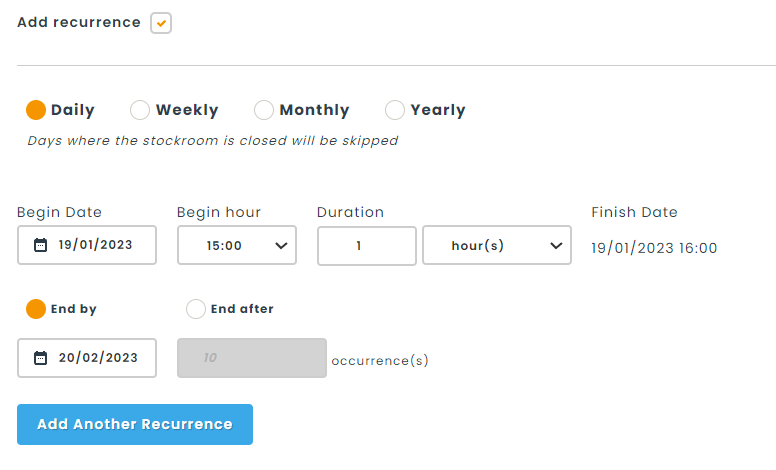Enable the End after radio option

[x=196, y=309]
